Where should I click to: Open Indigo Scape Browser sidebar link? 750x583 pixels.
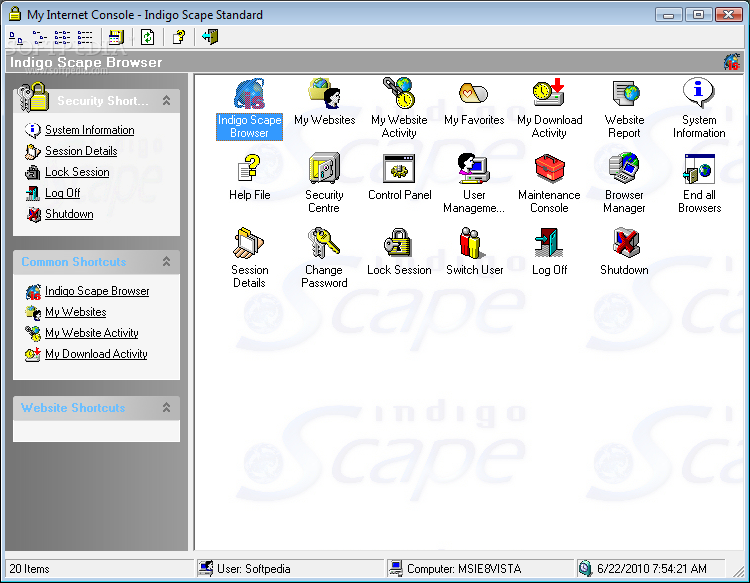tap(97, 291)
